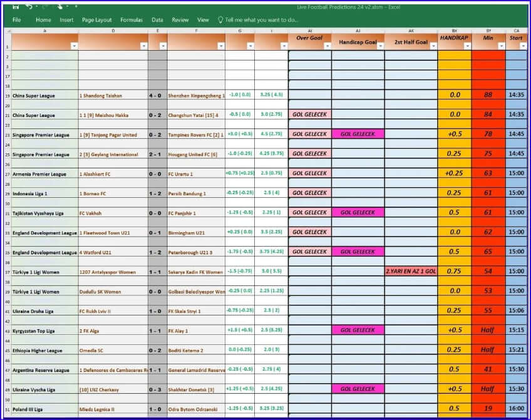
Task: Click the Tell Me lightbulb icon
Action: pyautogui.click(x=220, y=19)
